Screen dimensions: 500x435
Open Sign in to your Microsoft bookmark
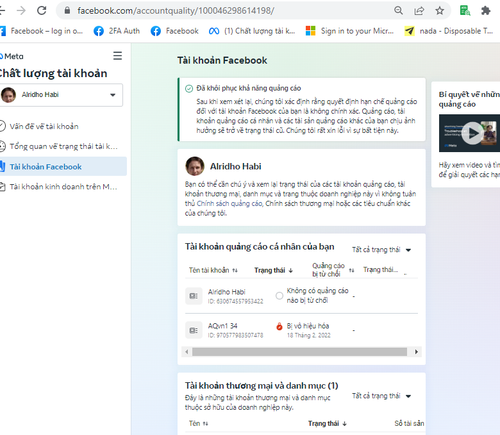349,31
